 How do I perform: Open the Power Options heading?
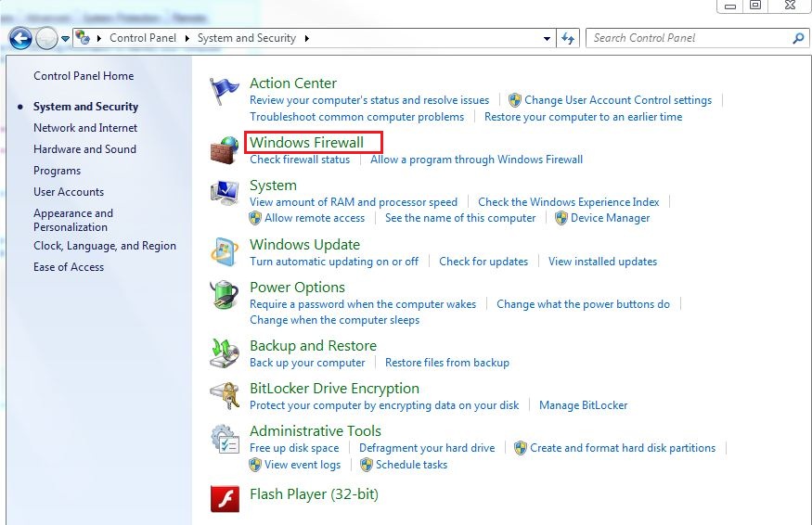[297, 288]
